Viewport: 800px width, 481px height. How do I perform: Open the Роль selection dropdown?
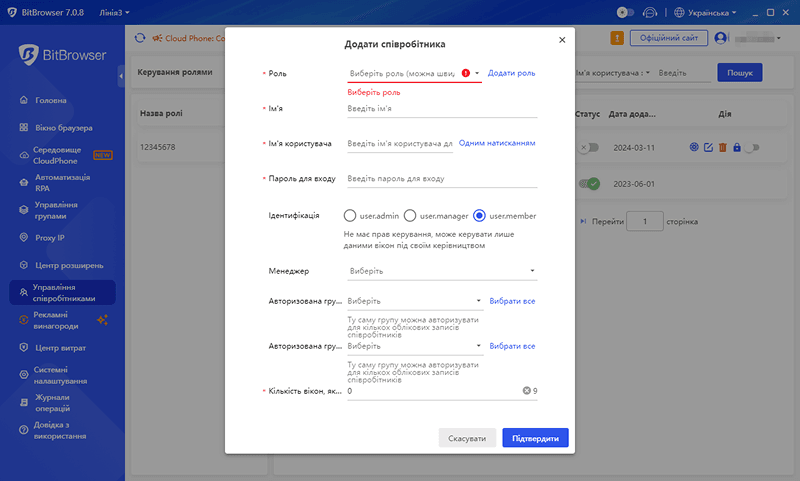coord(410,73)
